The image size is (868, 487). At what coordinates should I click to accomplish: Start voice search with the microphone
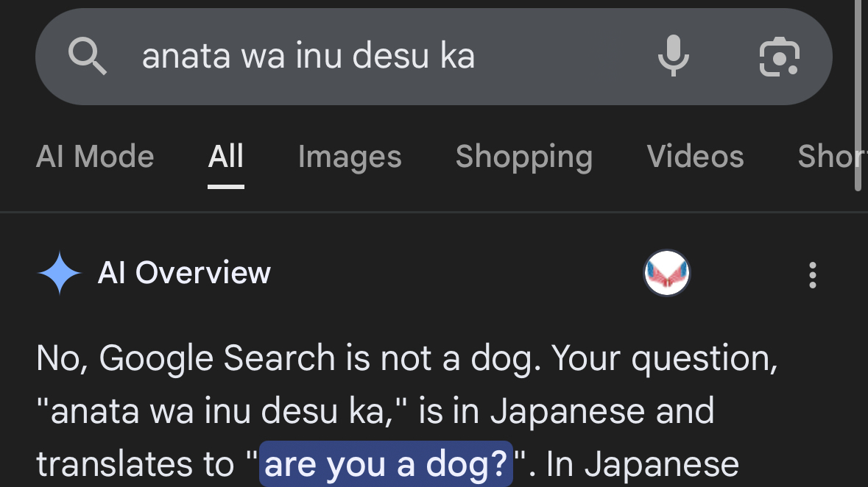tap(673, 57)
